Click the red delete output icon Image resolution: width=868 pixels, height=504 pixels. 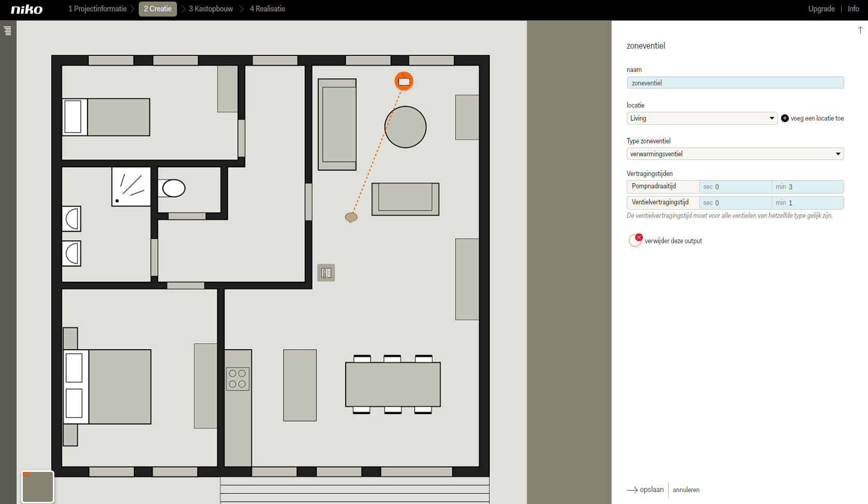pyautogui.click(x=635, y=240)
